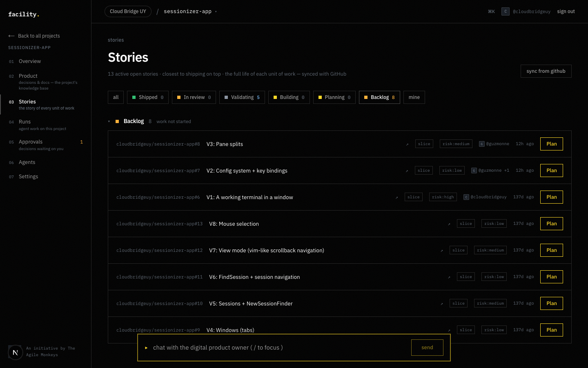
Task: Open external link icon for V3: Pane splits
Action: click(407, 144)
